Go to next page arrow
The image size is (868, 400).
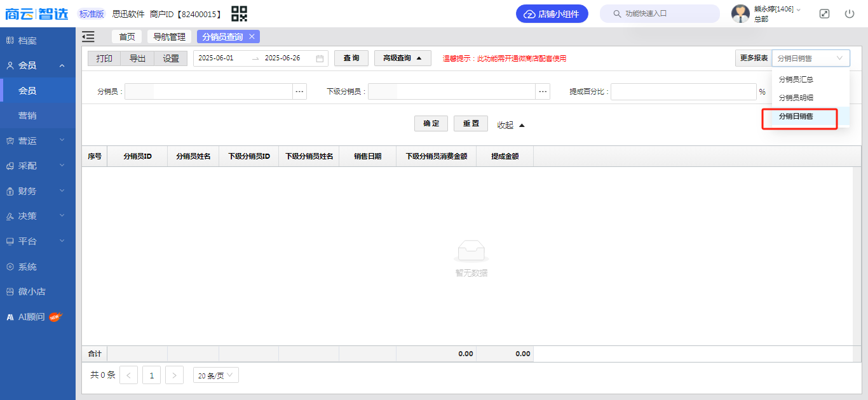pos(175,375)
